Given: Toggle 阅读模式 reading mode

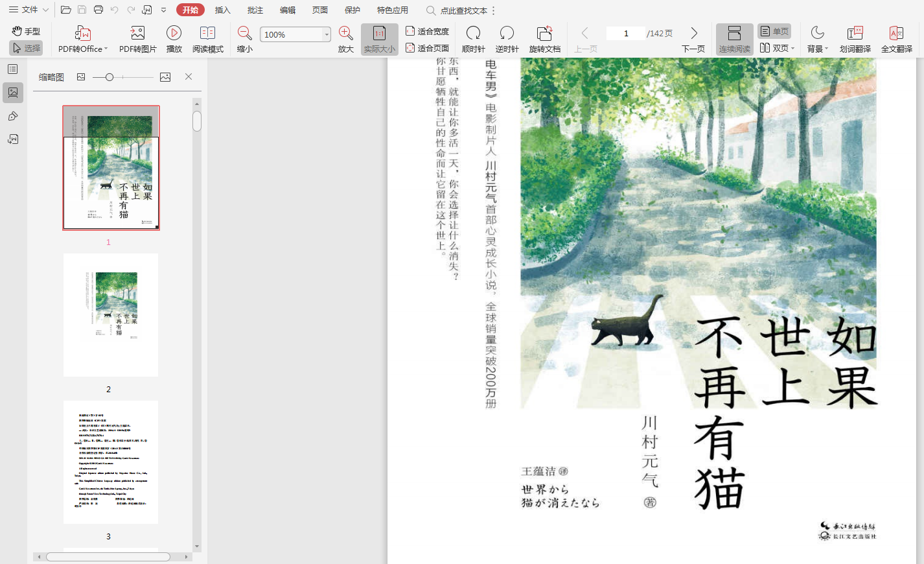Looking at the screenshot, I should (208, 40).
